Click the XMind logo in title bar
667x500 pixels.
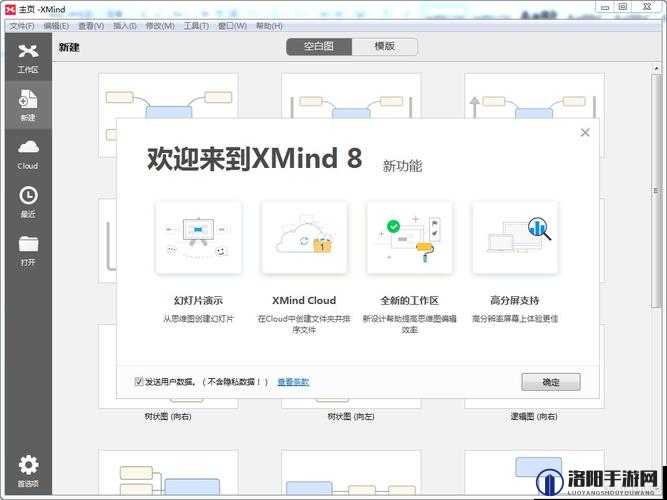(10, 9)
